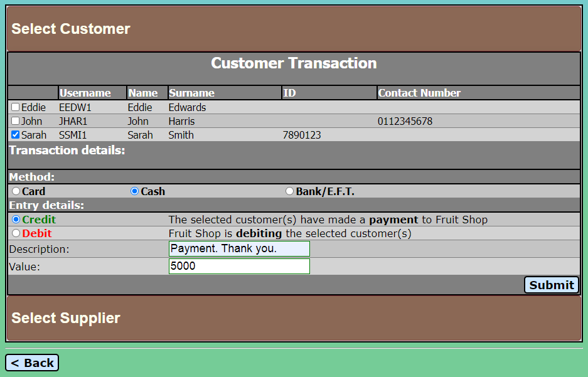Click the Contact Number column header
The height and width of the screenshot is (377, 588).
(x=419, y=92)
